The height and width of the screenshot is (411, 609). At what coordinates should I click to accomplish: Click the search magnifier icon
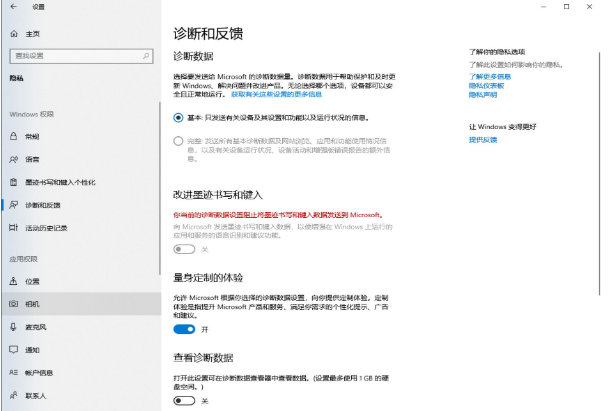146,56
